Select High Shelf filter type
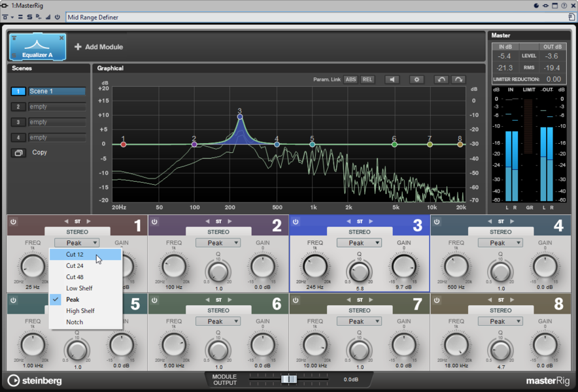 85,310
